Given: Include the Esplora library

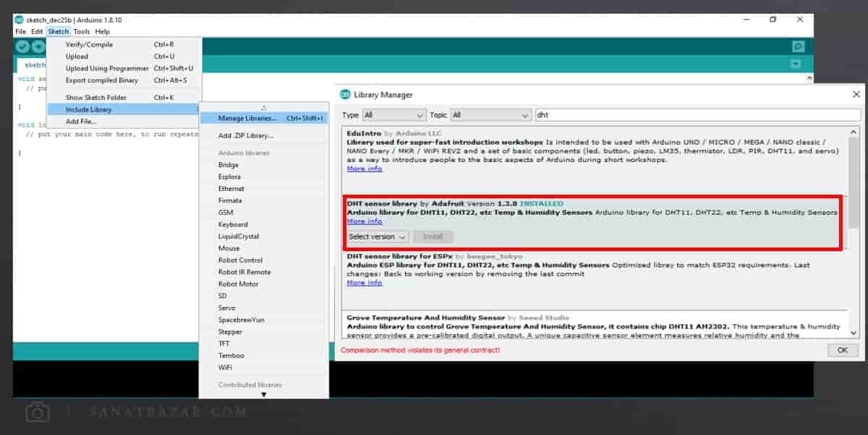Looking at the screenshot, I should pyautogui.click(x=264, y=177).
